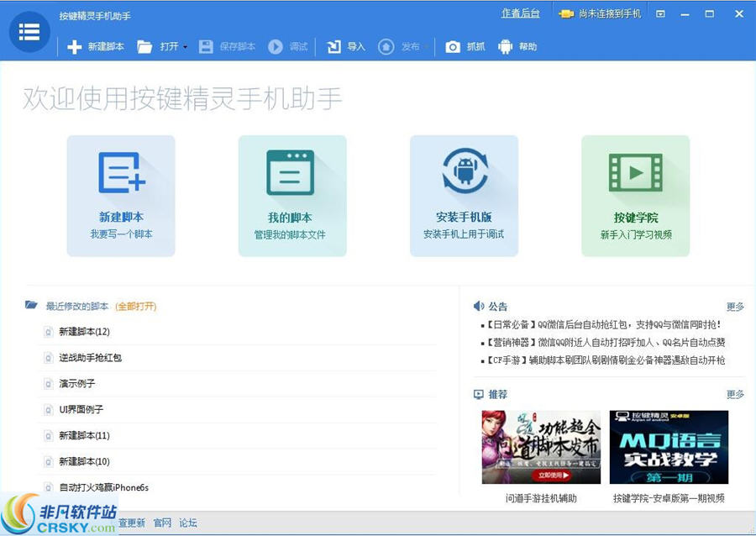Click file icon beside 新建脚本(12)
This screenshot has height=536, width=756.
coord(48,332)
